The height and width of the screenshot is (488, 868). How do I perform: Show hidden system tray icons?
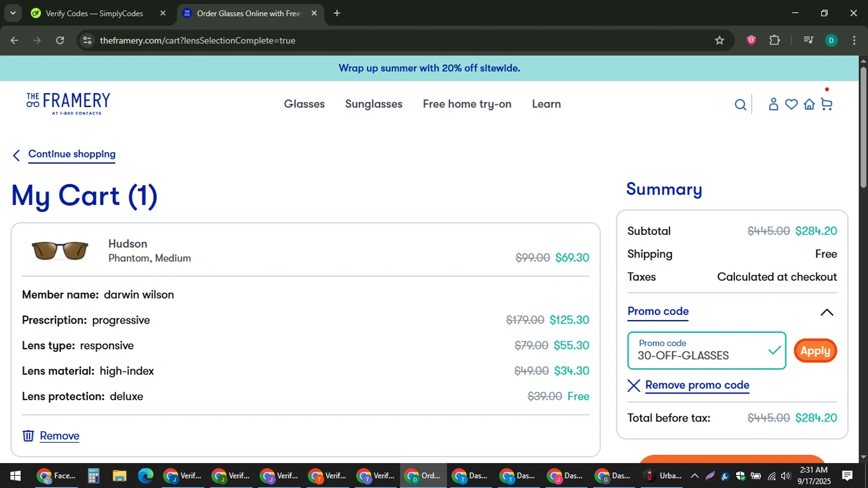694,476
